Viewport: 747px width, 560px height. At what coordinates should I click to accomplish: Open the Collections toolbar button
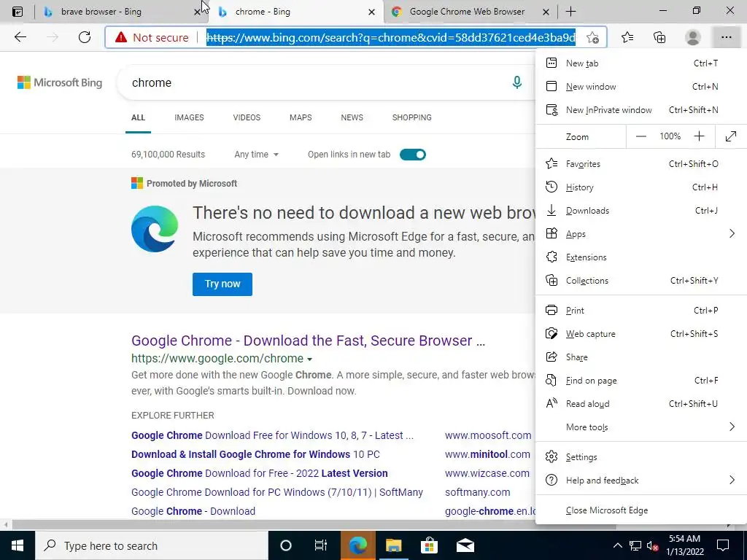tap(659, 37)
